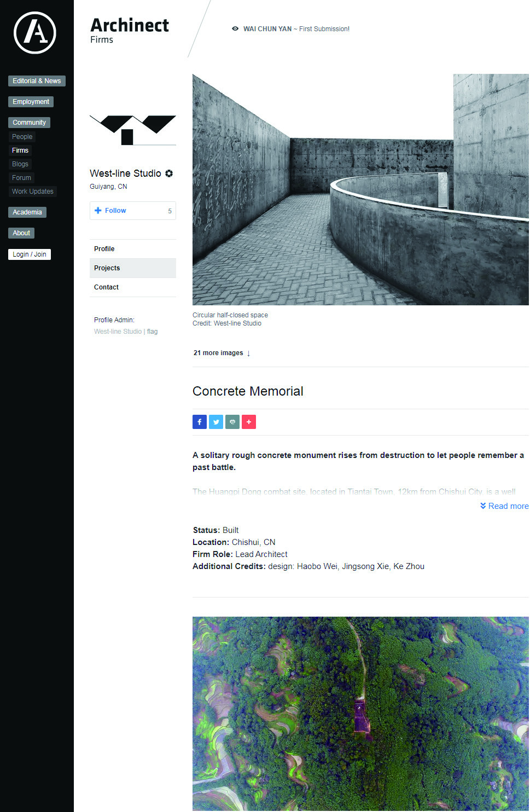Click the Credit: West-line Studio caption
Screen dimensions: 530x812
(227, 323)
